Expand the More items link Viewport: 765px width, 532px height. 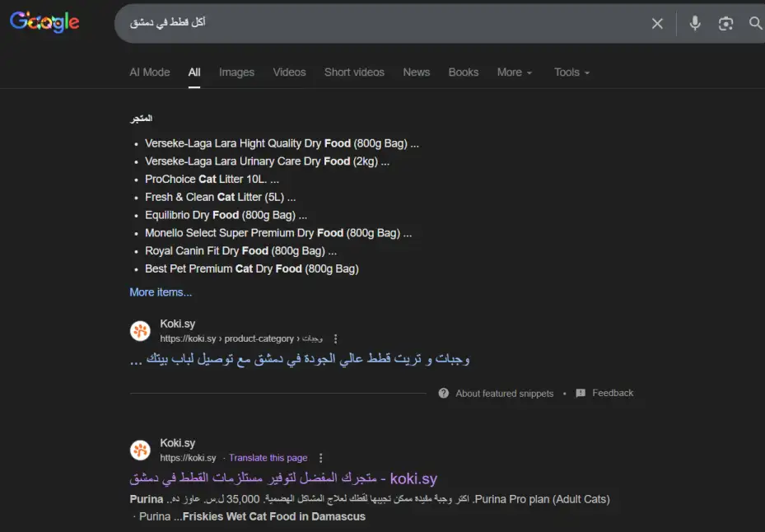tap(161, 292)
